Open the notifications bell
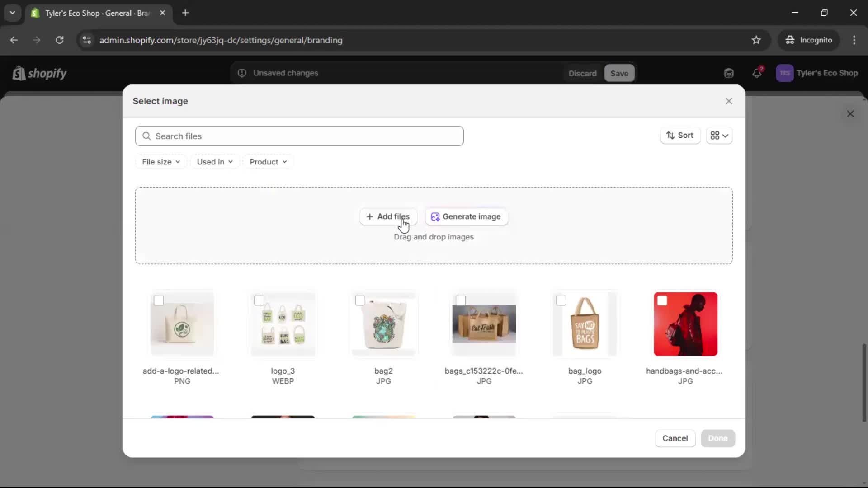 [x=757, y=73]
